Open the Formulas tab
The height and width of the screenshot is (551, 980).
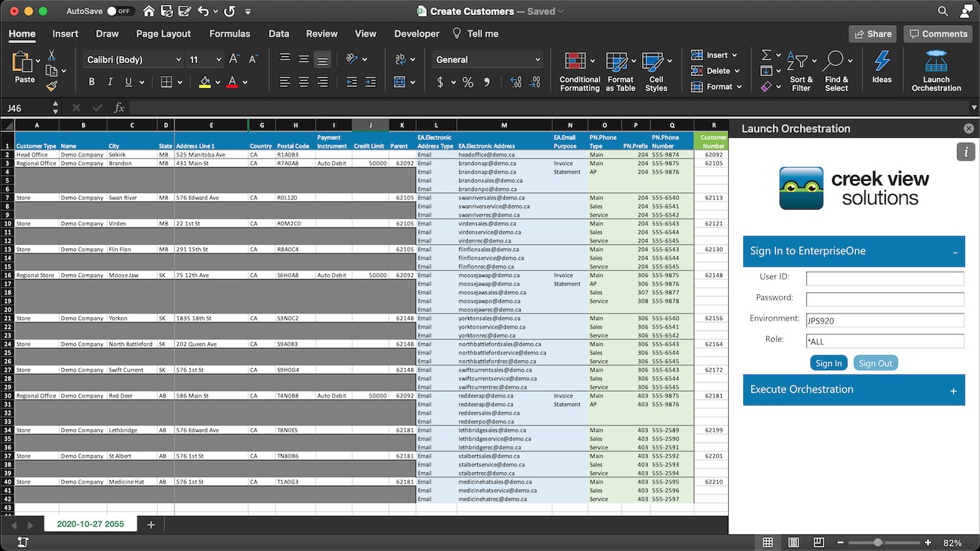[x=230, y=34]
